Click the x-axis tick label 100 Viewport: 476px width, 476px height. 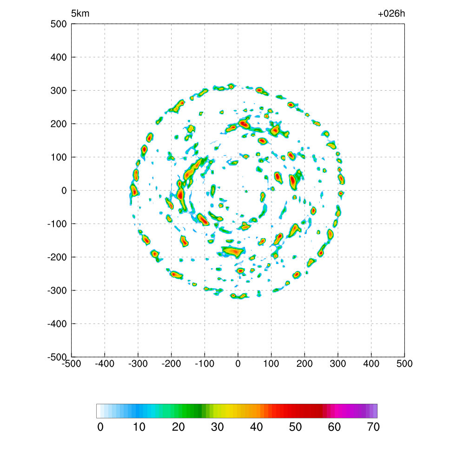[x=271, y=364]
